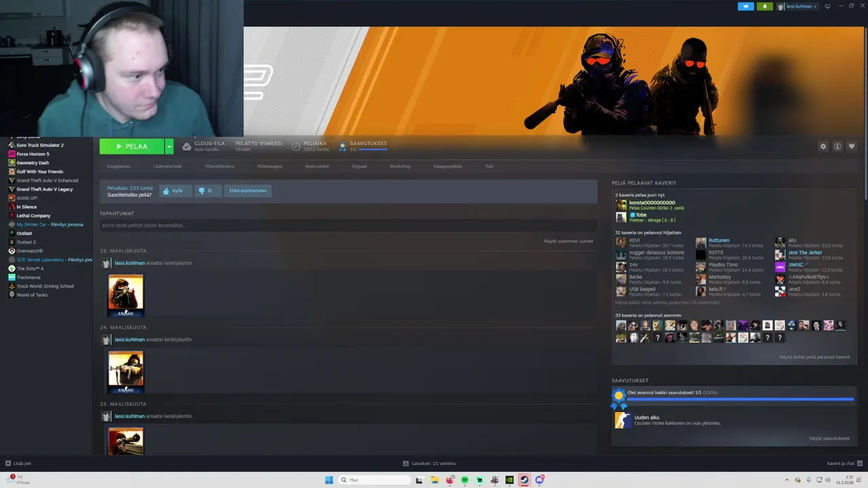Open friend konsta0000000000 profile
Image resolution: width=868 pixels, height=488 pixels.
pos(652,203)
